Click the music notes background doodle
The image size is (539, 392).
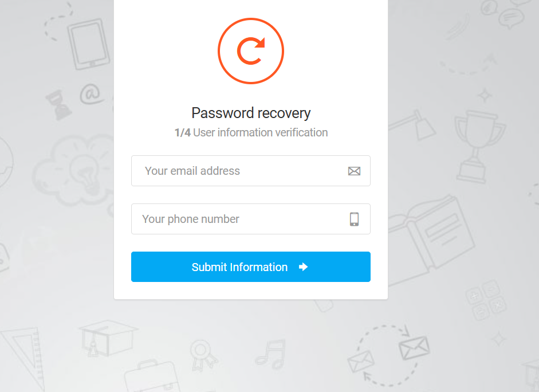coord(270,352)
